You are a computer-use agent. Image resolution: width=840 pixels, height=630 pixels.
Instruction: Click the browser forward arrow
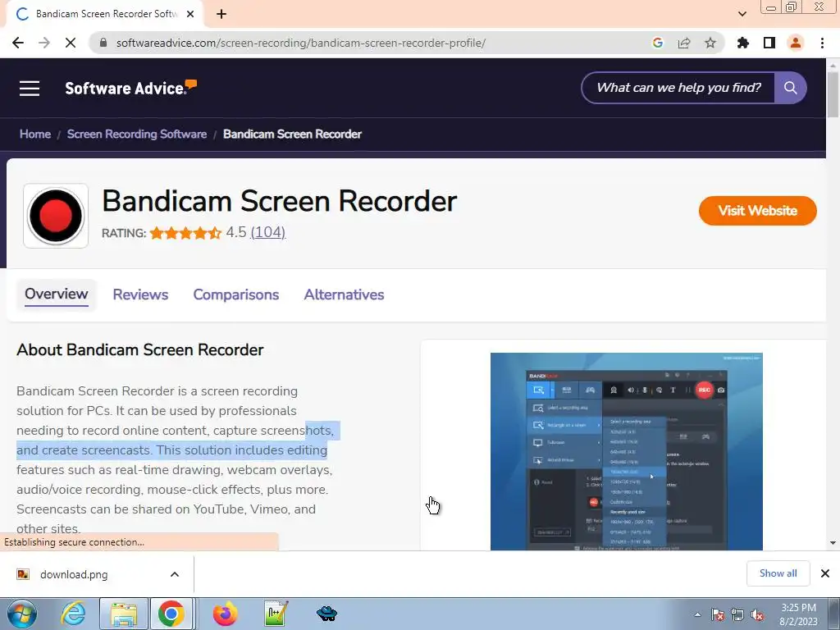point(44,43)
